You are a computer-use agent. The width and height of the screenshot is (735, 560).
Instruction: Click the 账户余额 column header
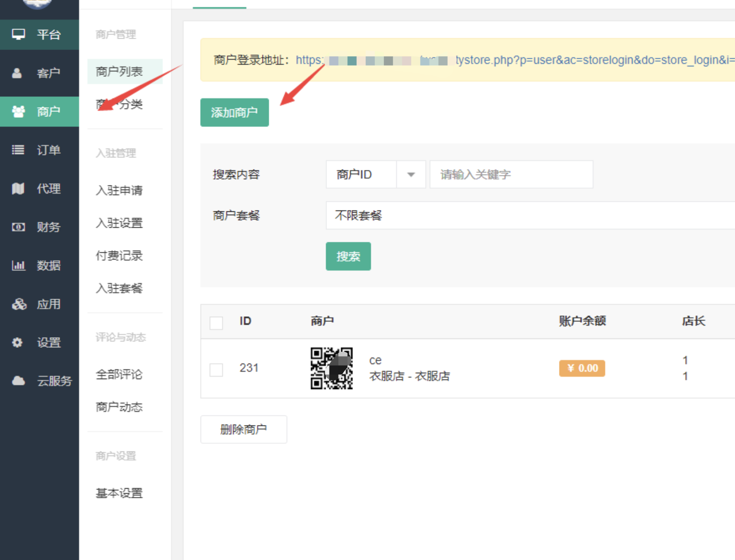pyautogui.click(x=582, y=321)
